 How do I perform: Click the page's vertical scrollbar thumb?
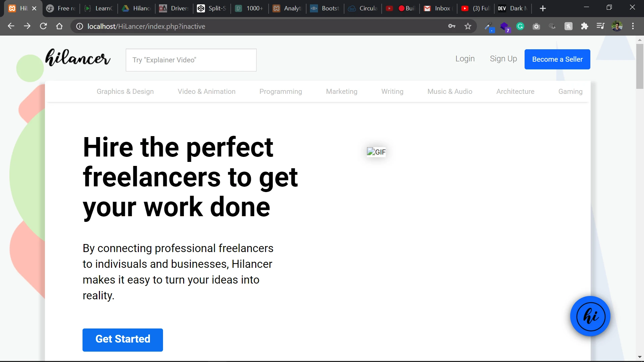(x=640, y=66)
